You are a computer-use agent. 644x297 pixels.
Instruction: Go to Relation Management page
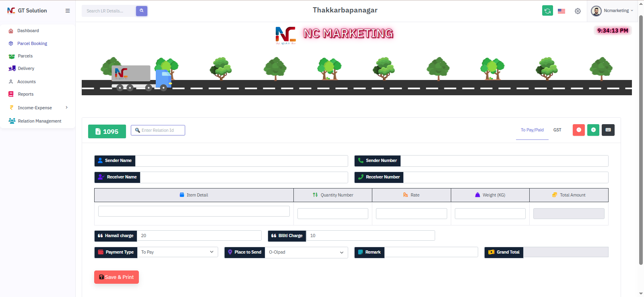point(39,121)
